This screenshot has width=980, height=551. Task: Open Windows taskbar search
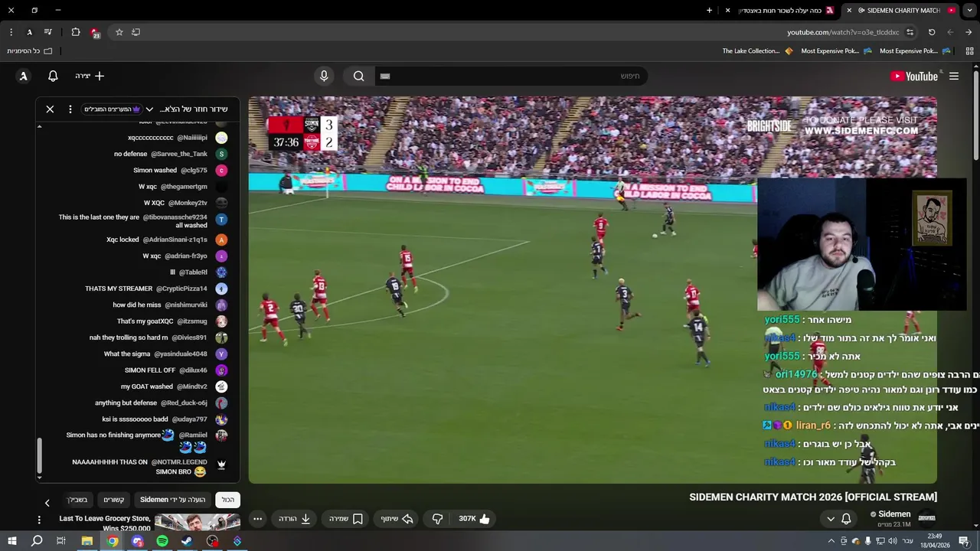(x=37, y=541)
